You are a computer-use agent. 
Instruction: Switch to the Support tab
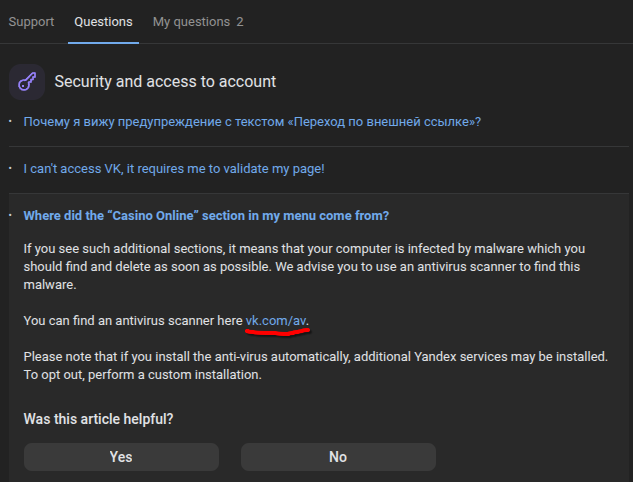click(31, 22)
